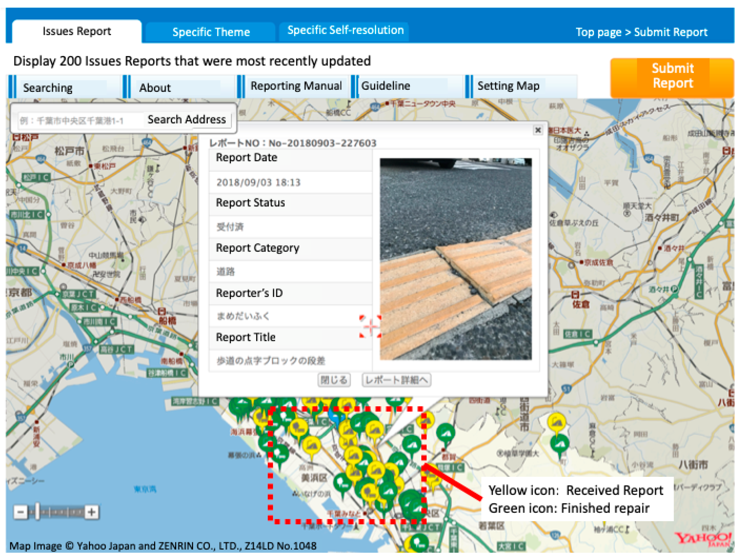Click the green marker below the yellow marker near Yachimata
The width and height of the screenshot is (739, 560).
[559, 444]
